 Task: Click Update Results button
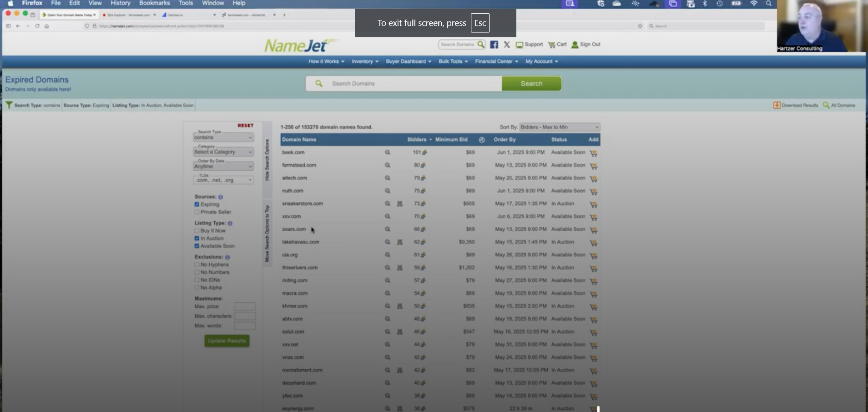[x=227, y=341]
